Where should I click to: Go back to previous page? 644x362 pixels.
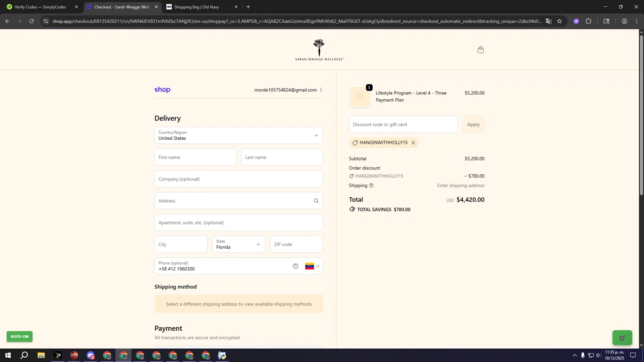point(7,21)
